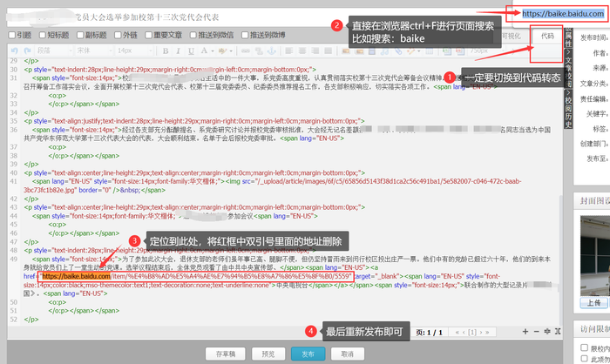Click the music note audio icon
This screenshot has width=610, height=364.
click(385, 51)
